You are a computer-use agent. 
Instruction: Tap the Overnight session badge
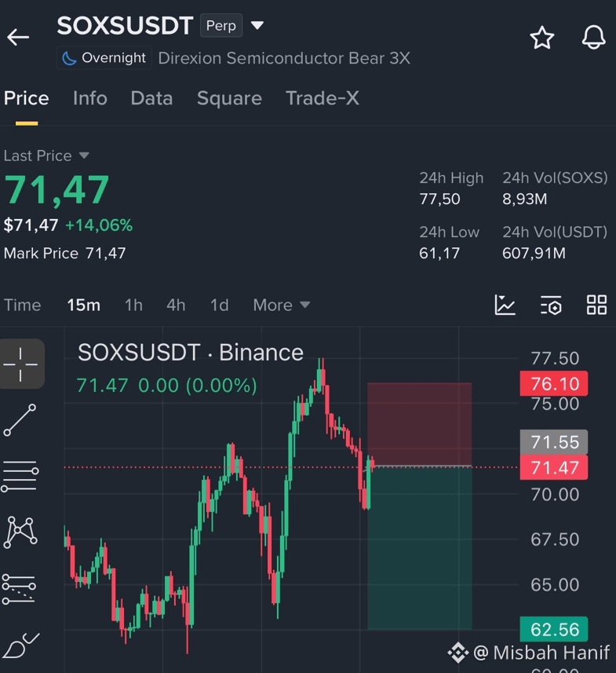pyautogui.click(x=104, y=58)
